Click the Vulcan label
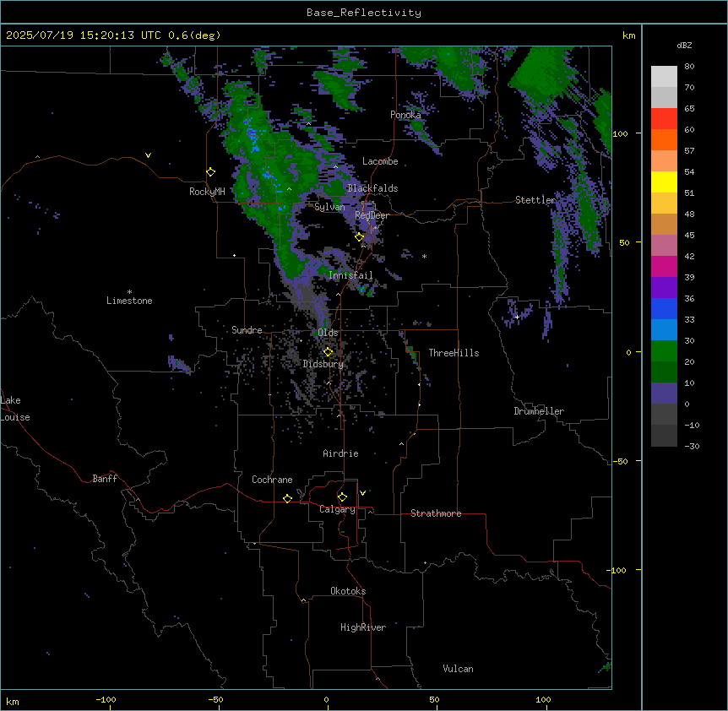 pyautogui.click(x=459, y=669)
